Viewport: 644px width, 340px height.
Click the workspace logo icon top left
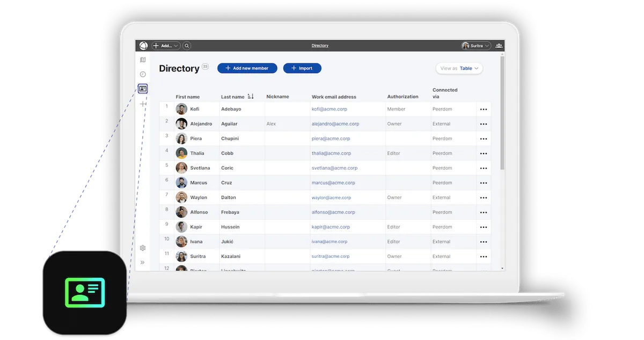coord(143,46)
